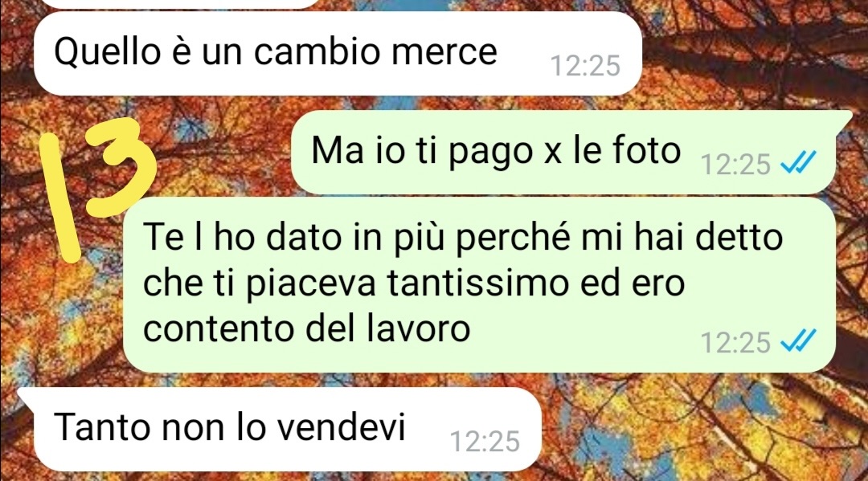The height and width of the screenshot is (481, 868).
Task: Tap 12:25 timestamp on 'contento del lavoro' bubble
Action: click(x=735, y=342)
